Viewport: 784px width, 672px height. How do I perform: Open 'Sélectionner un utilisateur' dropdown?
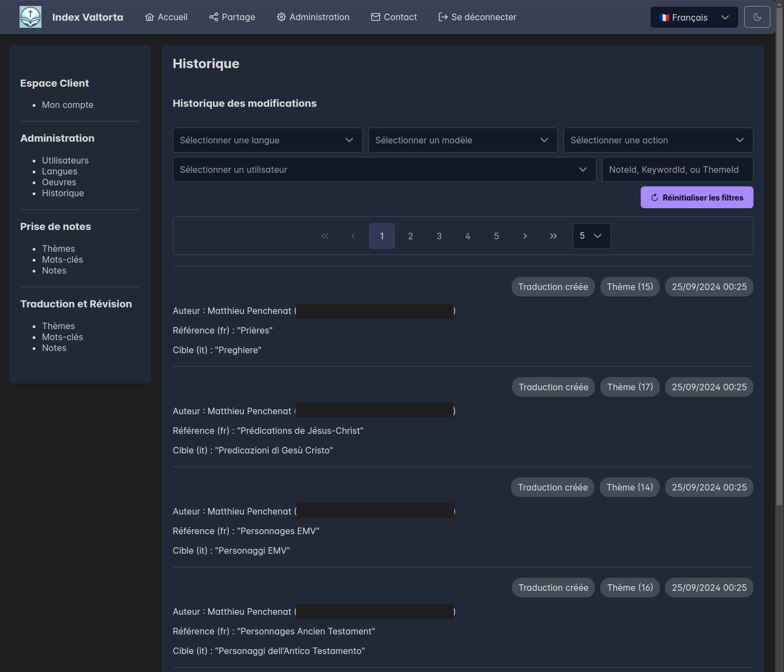384,169
